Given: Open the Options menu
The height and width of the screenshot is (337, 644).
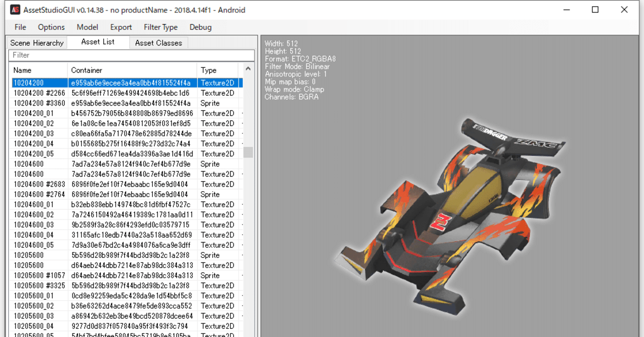Looking at the screenshot, I should (x=51, y=27).
